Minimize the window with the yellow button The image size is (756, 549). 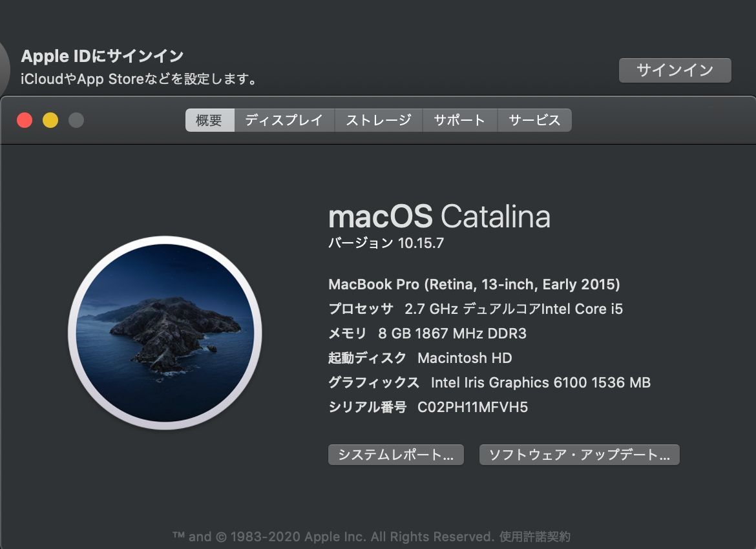tap(50, 120)
